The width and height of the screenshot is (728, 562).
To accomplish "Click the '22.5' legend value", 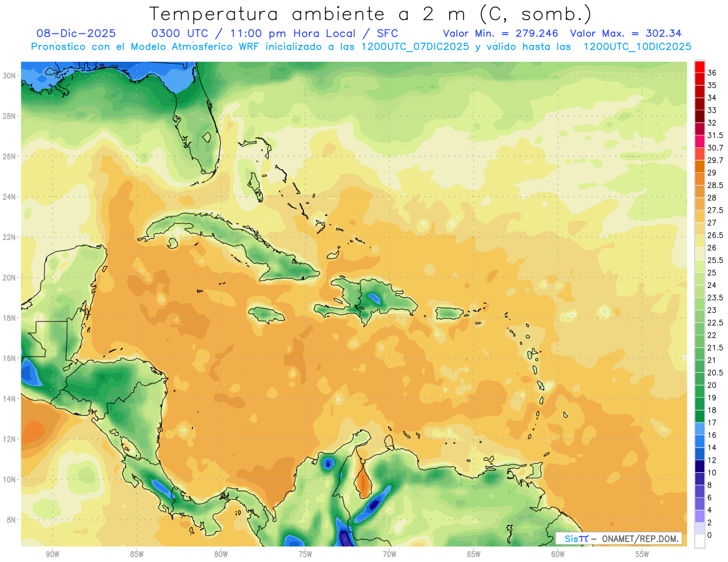I will 715,323.
